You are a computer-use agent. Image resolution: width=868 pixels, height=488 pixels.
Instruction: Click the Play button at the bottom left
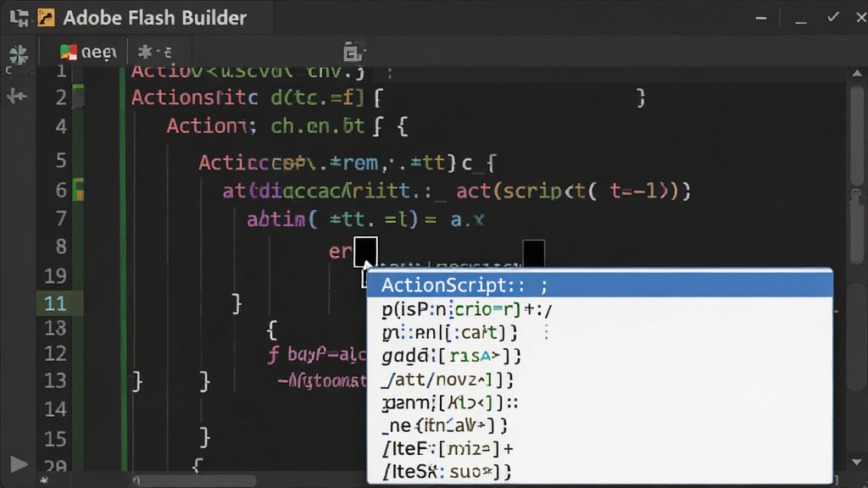(19, 463)
